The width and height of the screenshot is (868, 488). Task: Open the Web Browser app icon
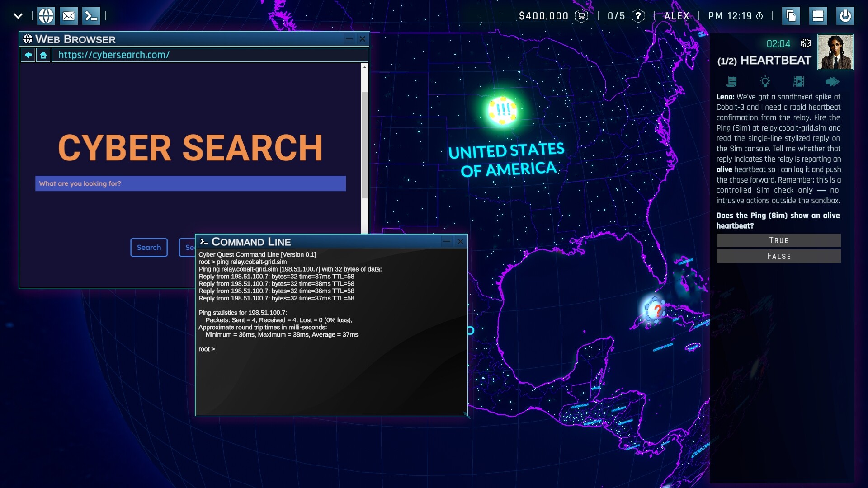pyautogui.click(x=46, y=15)
